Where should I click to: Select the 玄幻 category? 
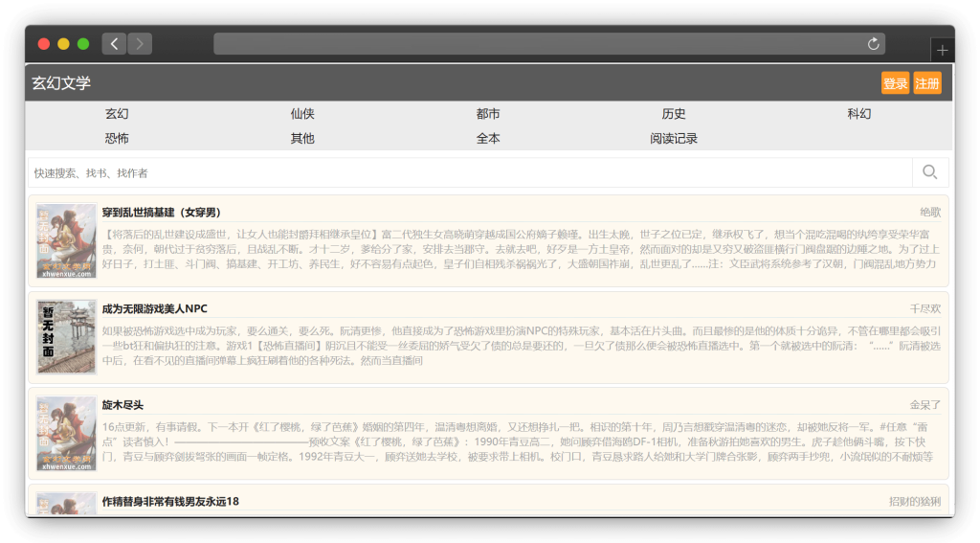(117, 114)
